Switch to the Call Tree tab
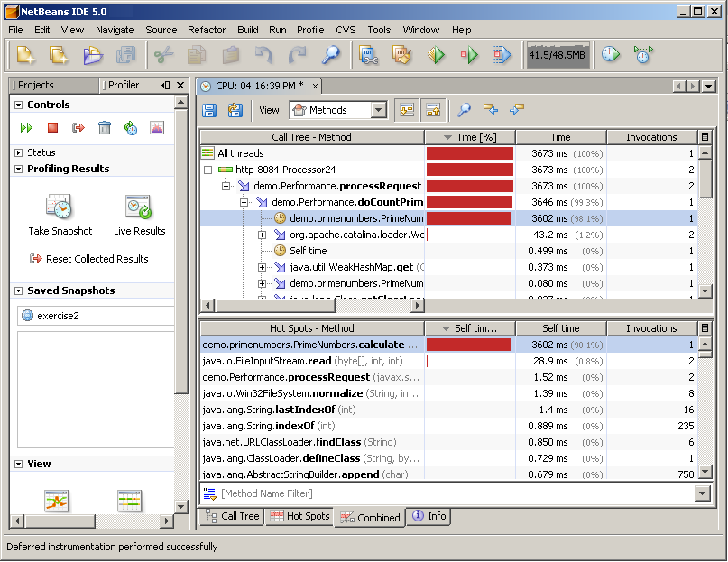The height and width of the screenshot is (562, 728). (x=232, y=517)
